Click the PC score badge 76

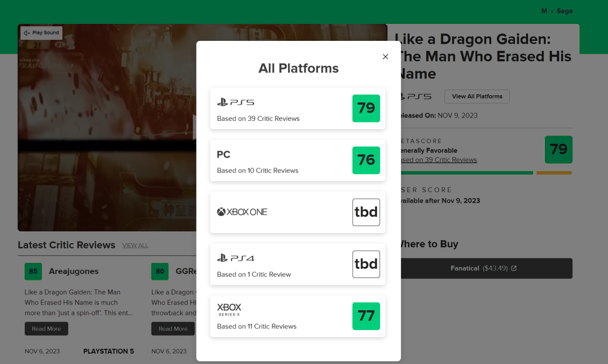click(366, 160)
